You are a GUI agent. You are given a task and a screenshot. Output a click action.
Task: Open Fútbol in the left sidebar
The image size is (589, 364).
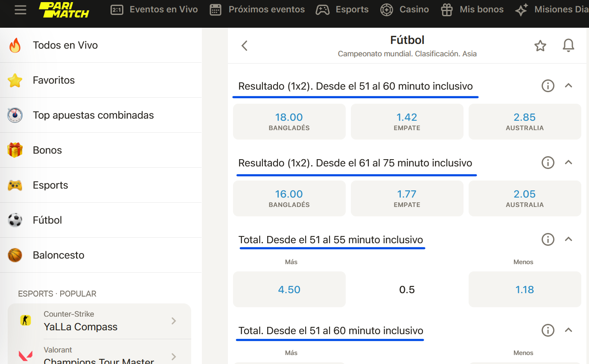tap(101, 220)
